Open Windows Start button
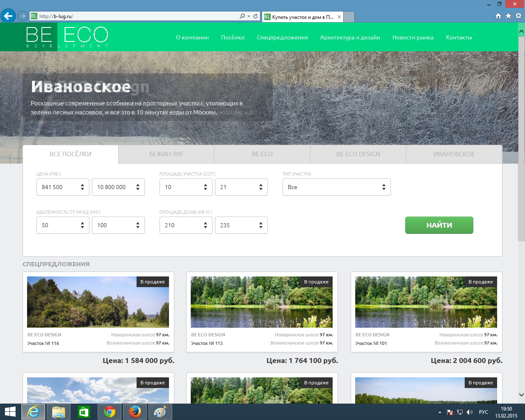 pos(10,412)
